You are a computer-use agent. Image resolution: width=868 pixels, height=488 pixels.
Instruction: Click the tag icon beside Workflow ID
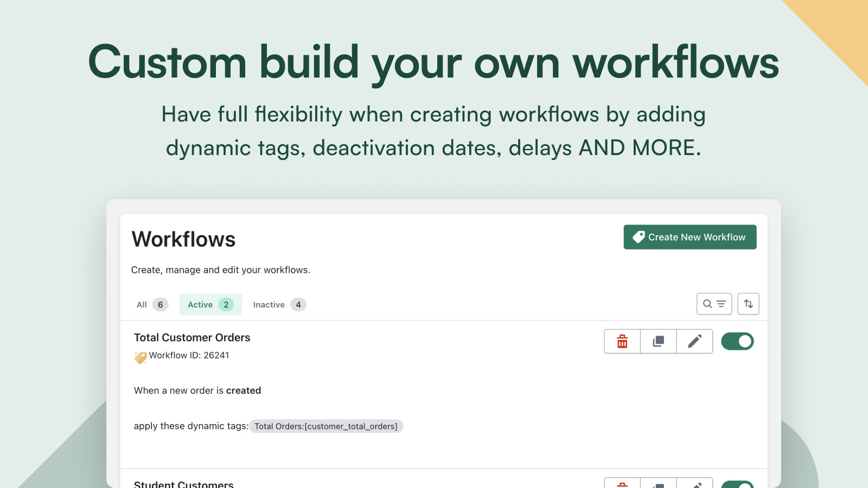coord(141,357)
